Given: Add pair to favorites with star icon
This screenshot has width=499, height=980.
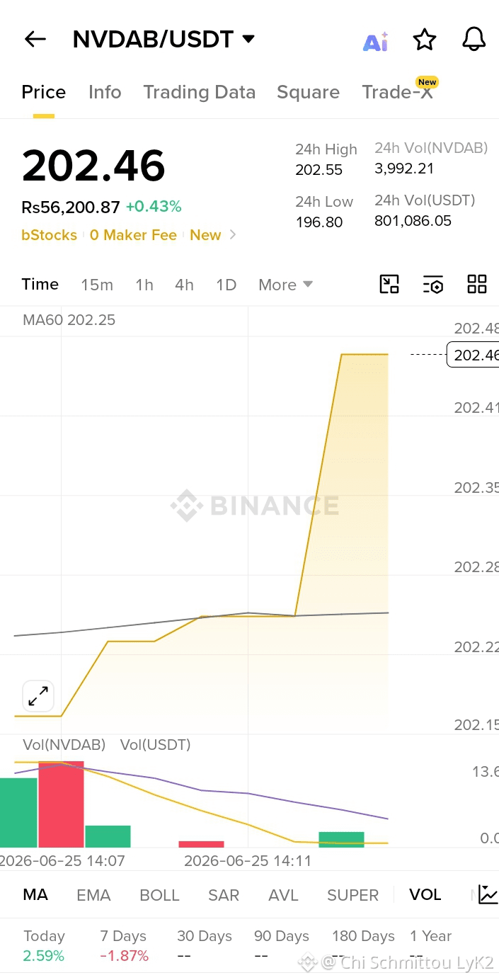Looking at the screenshot, I should click(x=425, y=40).
